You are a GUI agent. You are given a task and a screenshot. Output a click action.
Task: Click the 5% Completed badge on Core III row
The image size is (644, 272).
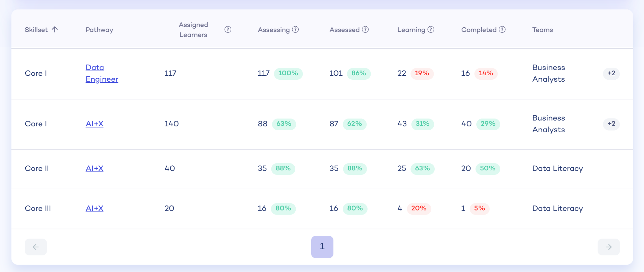(479, 209)
